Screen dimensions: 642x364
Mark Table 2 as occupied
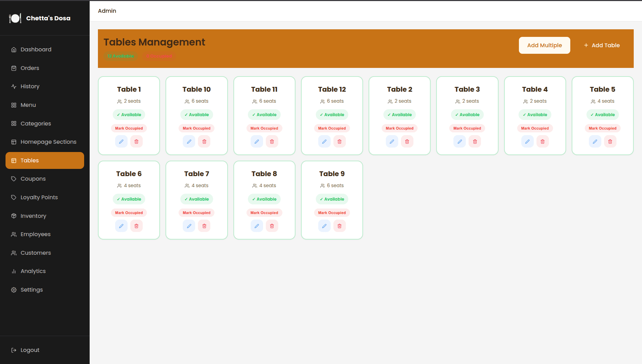[x=399, y=128]
